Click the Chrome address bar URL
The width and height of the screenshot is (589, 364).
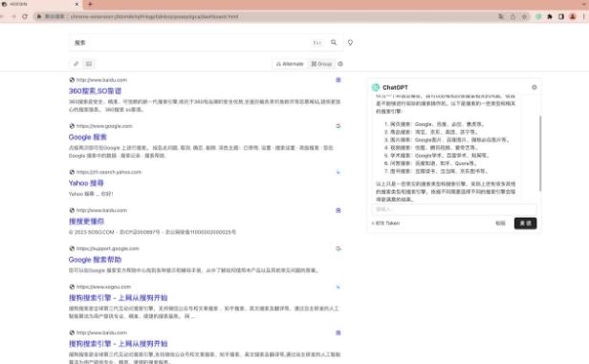[154, 16]
